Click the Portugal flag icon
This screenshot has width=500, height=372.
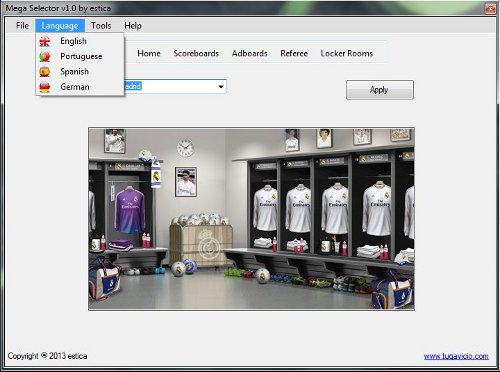(45, 57)
